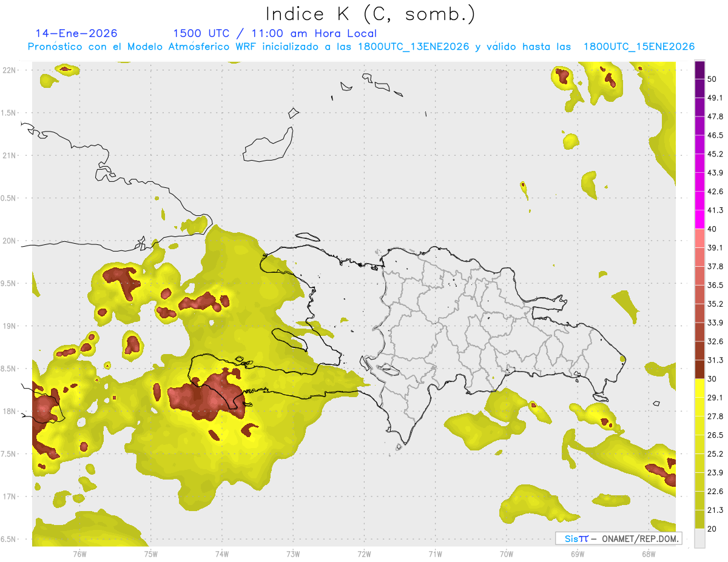Click the colorbar value '25.2'
This screenshot has height=562, width=728.
[x=715, y=454]
